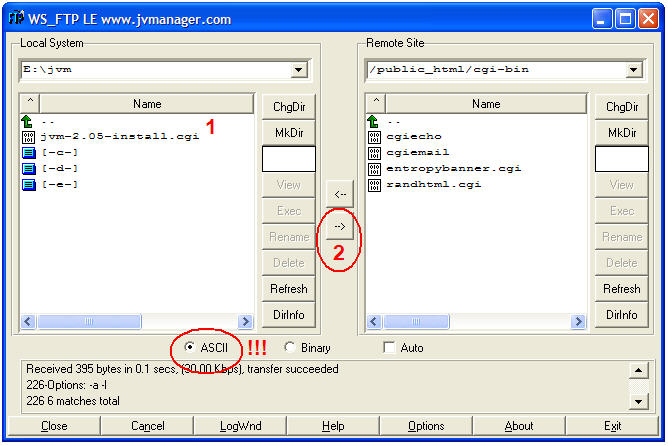Open the remote directory /public_html/cgi-bin dropdown
The height and width of the screenshot is (446, 668).
click(633, 70)
